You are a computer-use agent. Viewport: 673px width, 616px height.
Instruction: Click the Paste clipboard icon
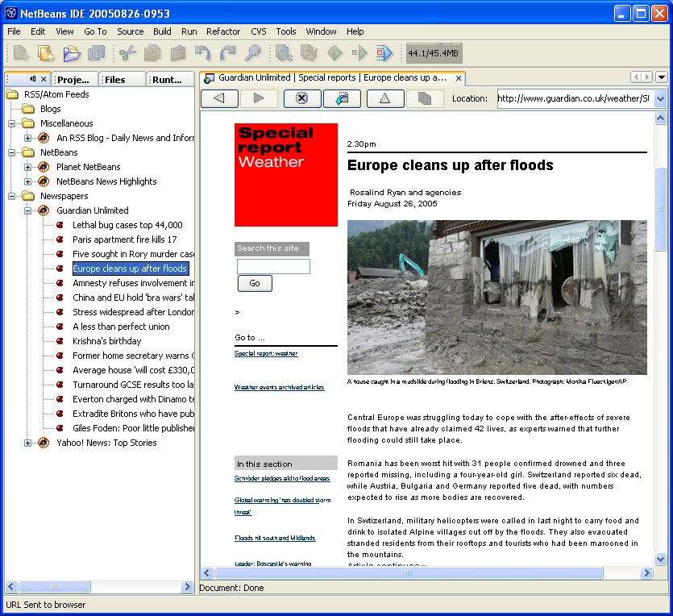pos(177,53)
